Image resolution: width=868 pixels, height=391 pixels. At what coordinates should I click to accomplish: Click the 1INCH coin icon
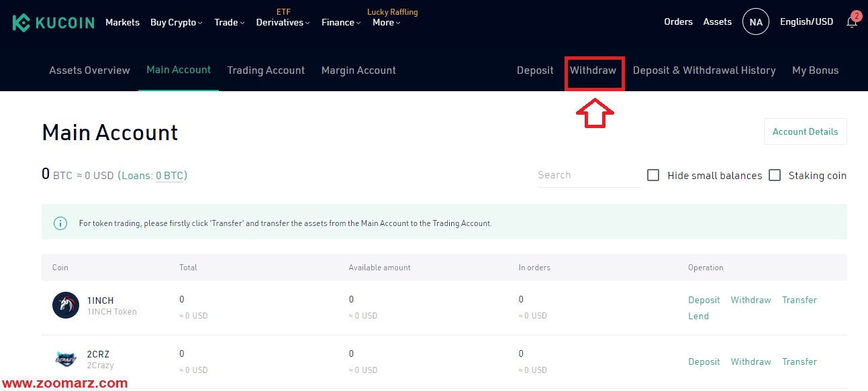66,306
